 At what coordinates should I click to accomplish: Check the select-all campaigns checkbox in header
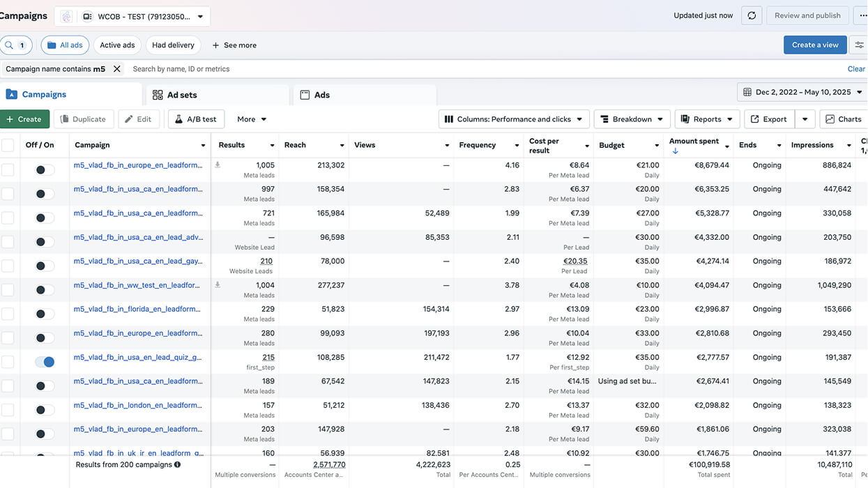[x=8, y=145]
